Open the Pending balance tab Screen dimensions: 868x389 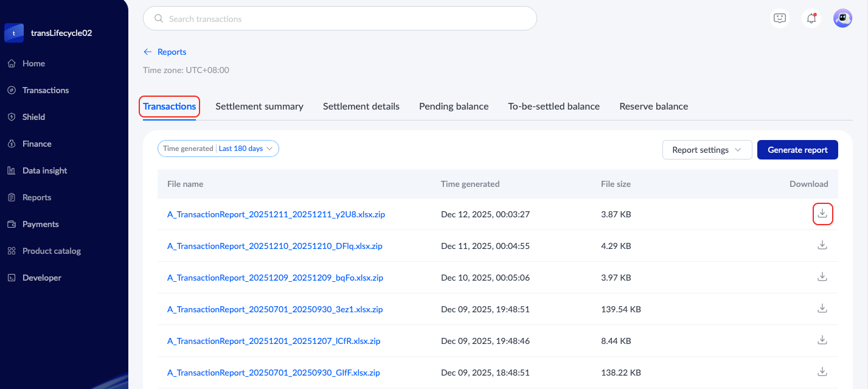click(454, 107)
